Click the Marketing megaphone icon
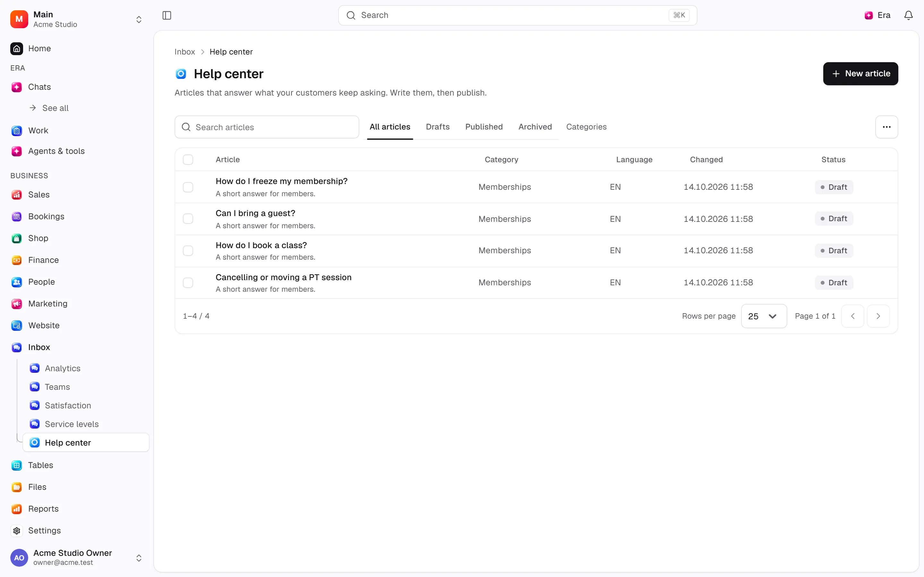Screen dimensions: 924x577 16,304
